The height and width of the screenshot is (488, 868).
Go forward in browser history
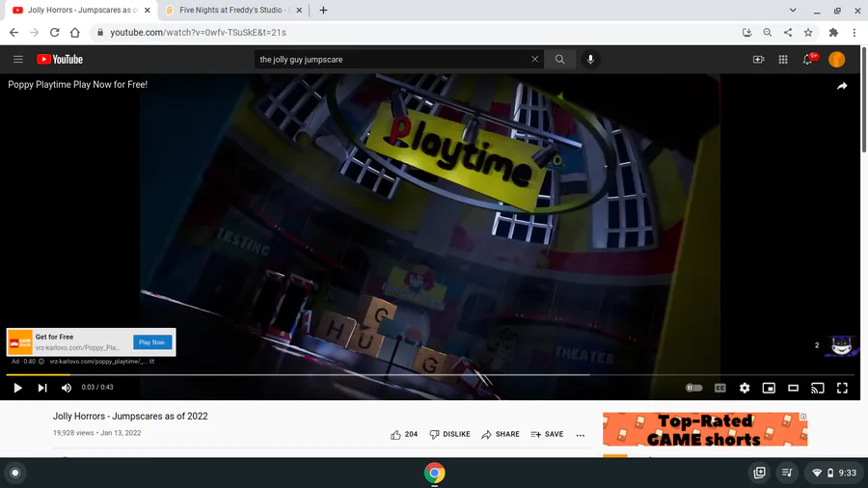click(35, 33)
